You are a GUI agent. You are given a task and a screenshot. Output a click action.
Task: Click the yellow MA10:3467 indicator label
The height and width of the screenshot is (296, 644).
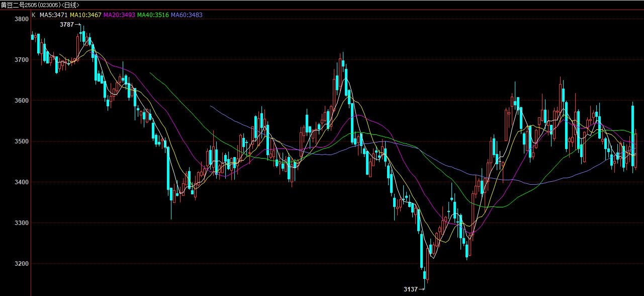[x=85, y=15]
